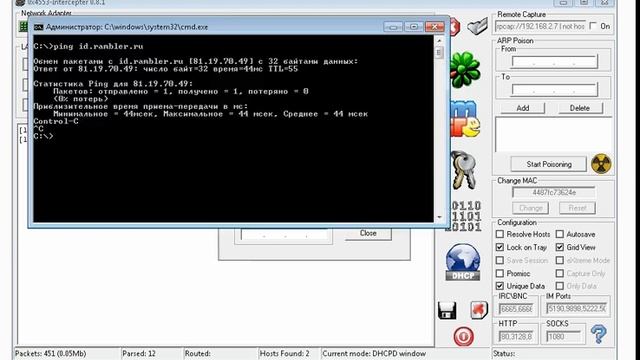This screenshot has width=640, height=360.
Task: Open the binary 0110 raw mode icon
Action: click(x=464, y=216)
